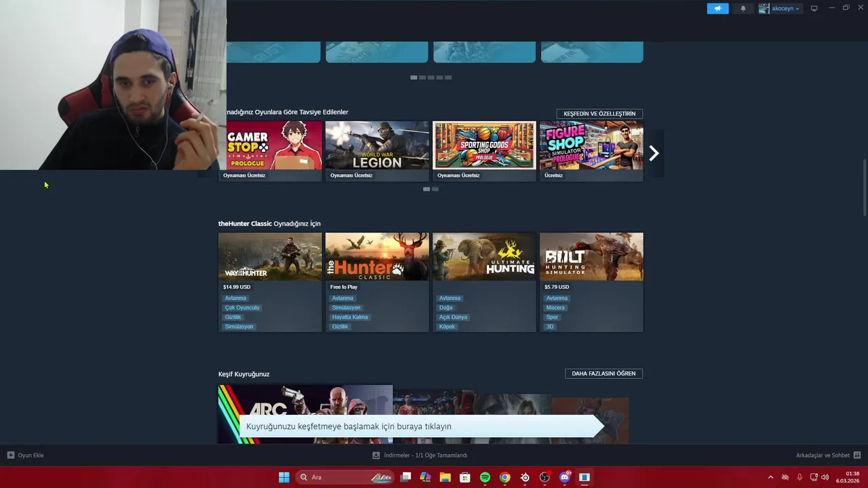
Task: Click KEŞFEDİN VE ÖZELLEŞTİRİN button
Action: click(599, 114)
